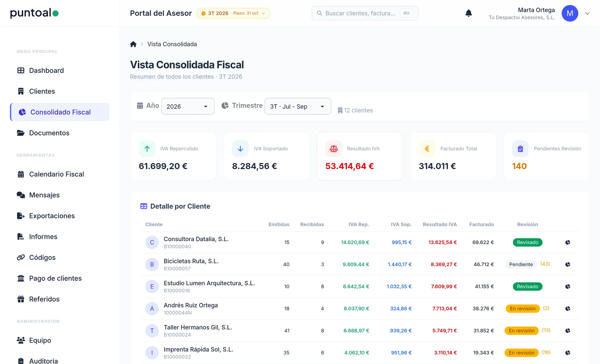Open Códigos in the sidebar
Image resolution: width=600 pixels, height=364 pixels.
(x=60, y=258)
